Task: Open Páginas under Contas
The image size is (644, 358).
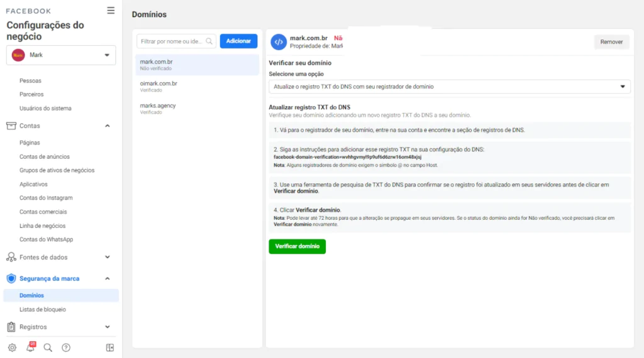Action: coord(30,143)
